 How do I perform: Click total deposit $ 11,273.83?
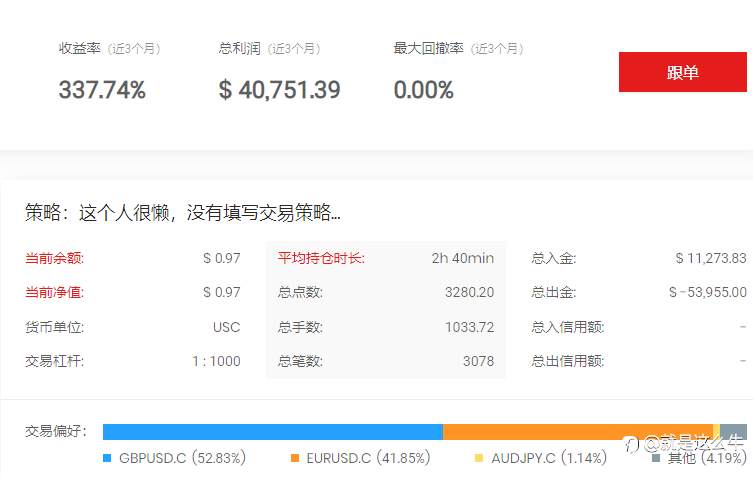click(x=711, y=258)
